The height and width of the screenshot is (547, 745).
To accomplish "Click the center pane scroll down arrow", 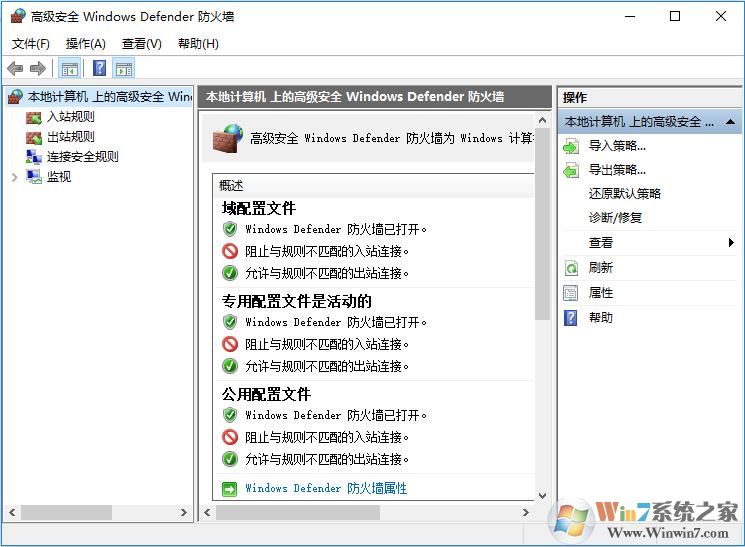I will pyautogui.click(x=542, y=495).
